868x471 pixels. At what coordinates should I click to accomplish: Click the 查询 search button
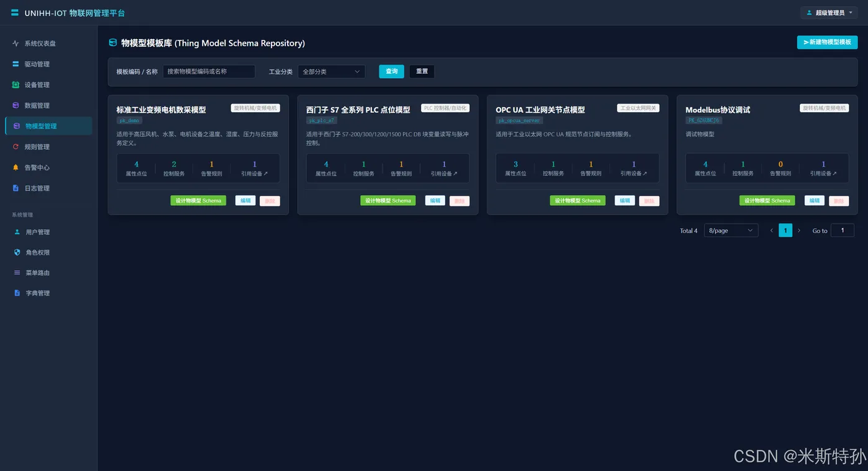392,71
